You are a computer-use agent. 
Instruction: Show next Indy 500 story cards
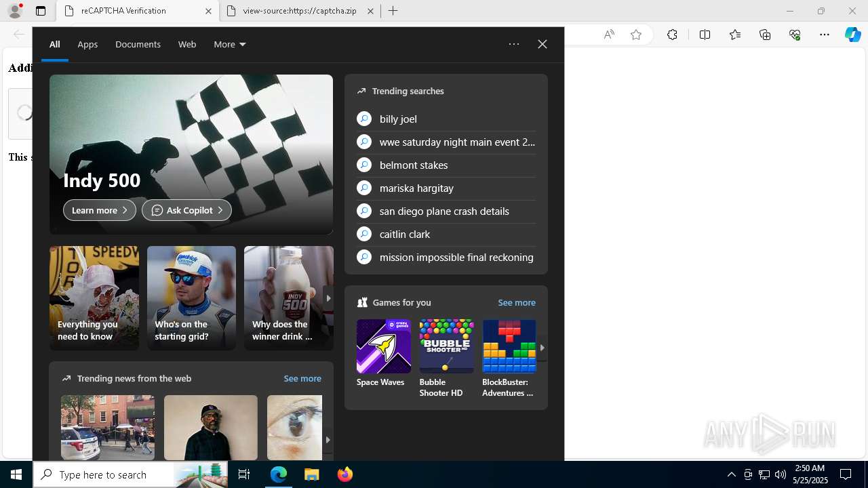pos(328,298)
